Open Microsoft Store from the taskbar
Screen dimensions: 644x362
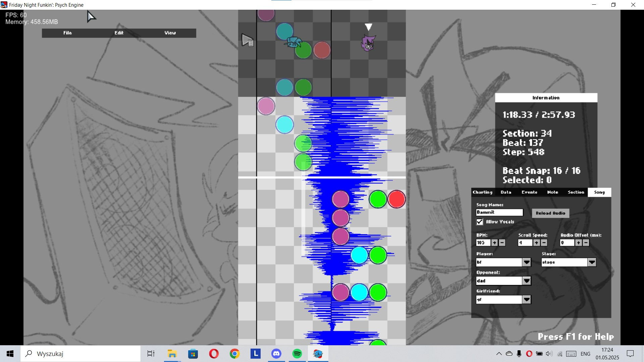click(193, 354)
